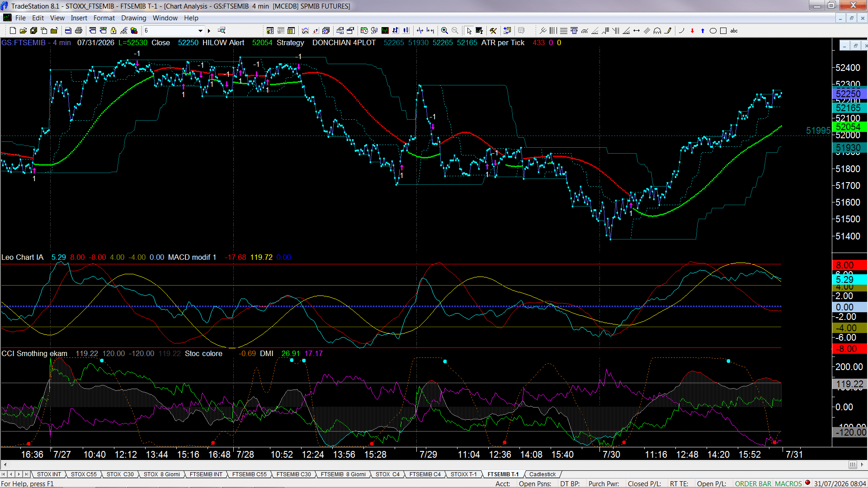
Task: Select the abc text drawing tool
Action: click(x=734, y=31)
